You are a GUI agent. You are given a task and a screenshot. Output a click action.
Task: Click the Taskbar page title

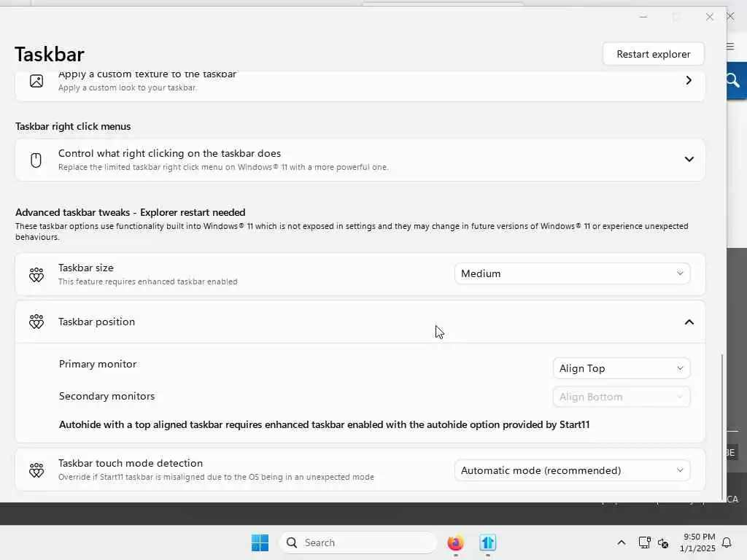coord(50,54)
